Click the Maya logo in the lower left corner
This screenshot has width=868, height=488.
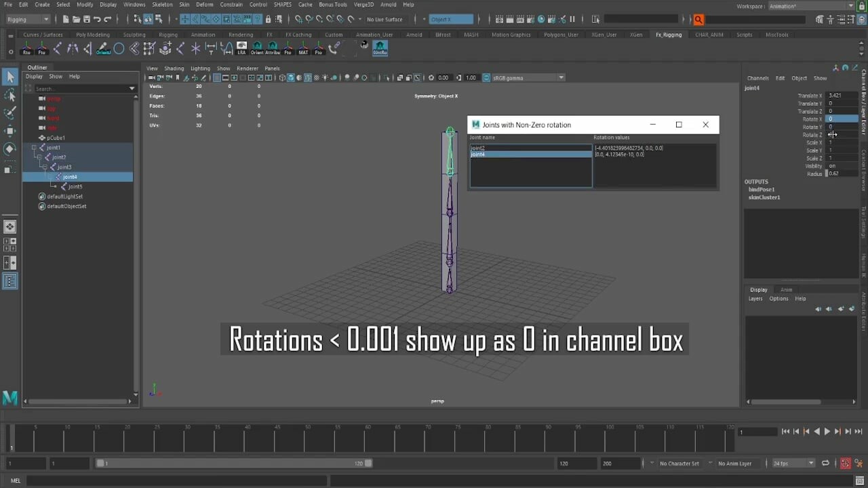point(9,399)
